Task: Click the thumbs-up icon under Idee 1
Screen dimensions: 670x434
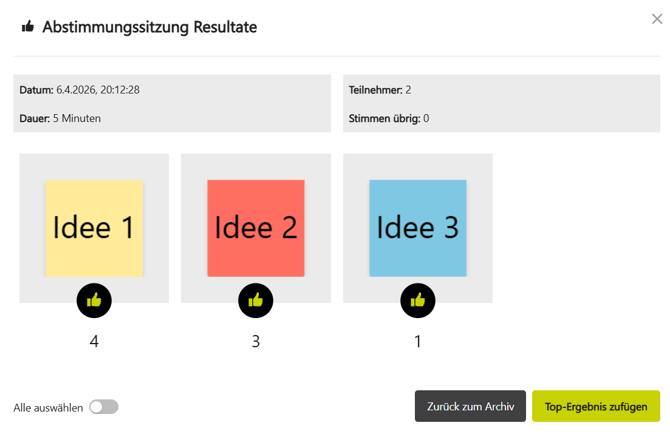Action: pos(94,300)
